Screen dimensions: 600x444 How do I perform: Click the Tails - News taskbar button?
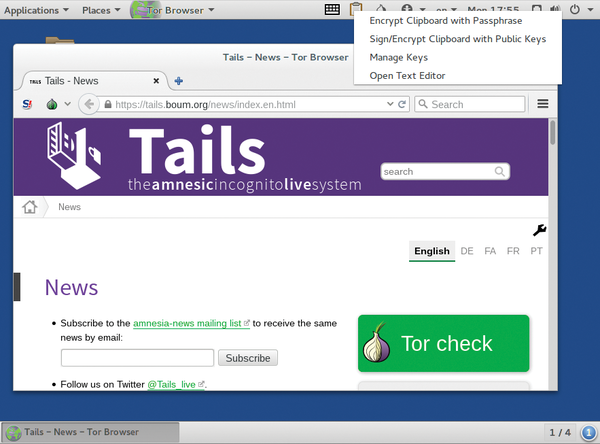[90, 432]
